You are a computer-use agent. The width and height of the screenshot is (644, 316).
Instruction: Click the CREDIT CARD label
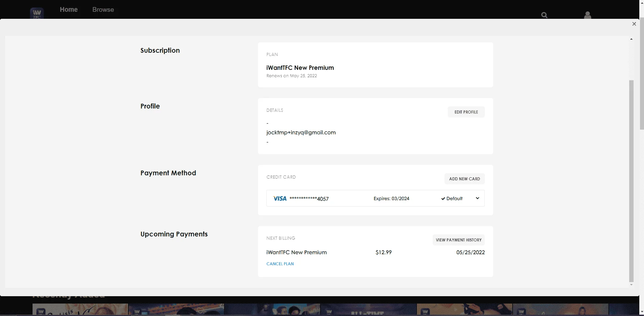pyautogui.click(x=281, y=177)
